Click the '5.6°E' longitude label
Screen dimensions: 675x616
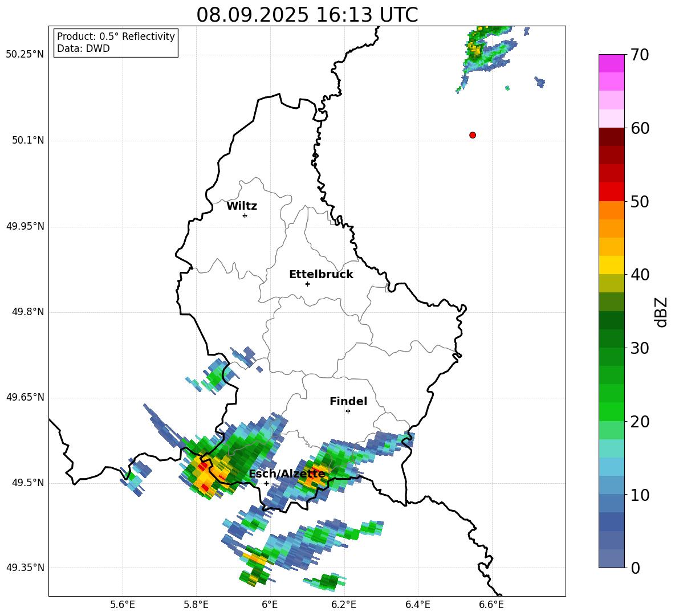(123, 605)
